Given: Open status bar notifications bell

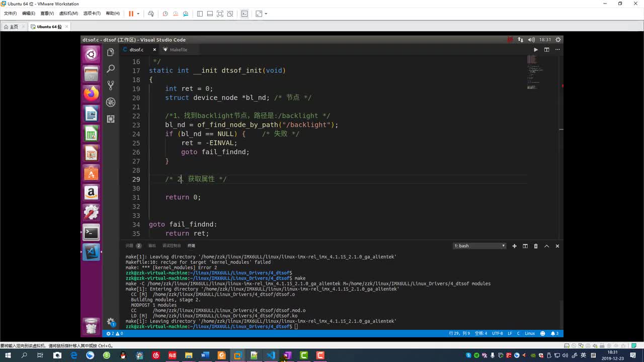Looking at the screenshot, I should (x=554, y=333).
